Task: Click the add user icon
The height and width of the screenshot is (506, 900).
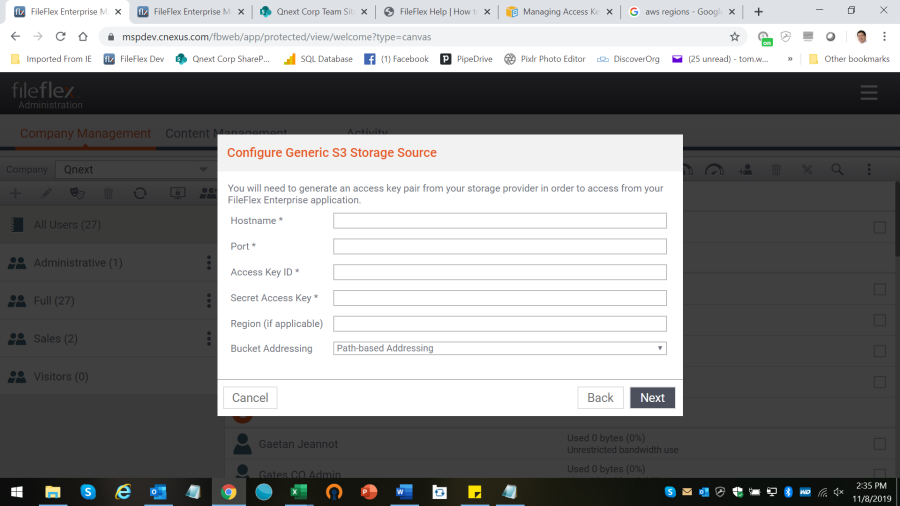Action: pyautogui.click(x=746, y=170)
